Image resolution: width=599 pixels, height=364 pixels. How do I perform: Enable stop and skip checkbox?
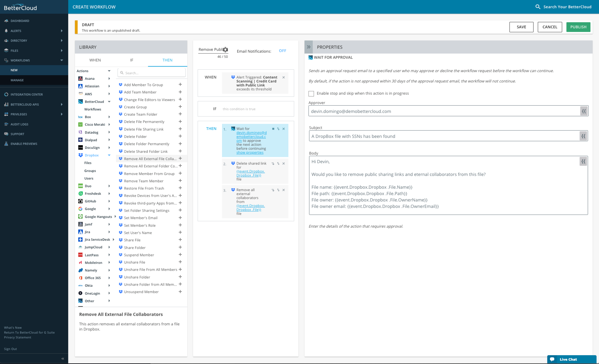pos(311,94)
